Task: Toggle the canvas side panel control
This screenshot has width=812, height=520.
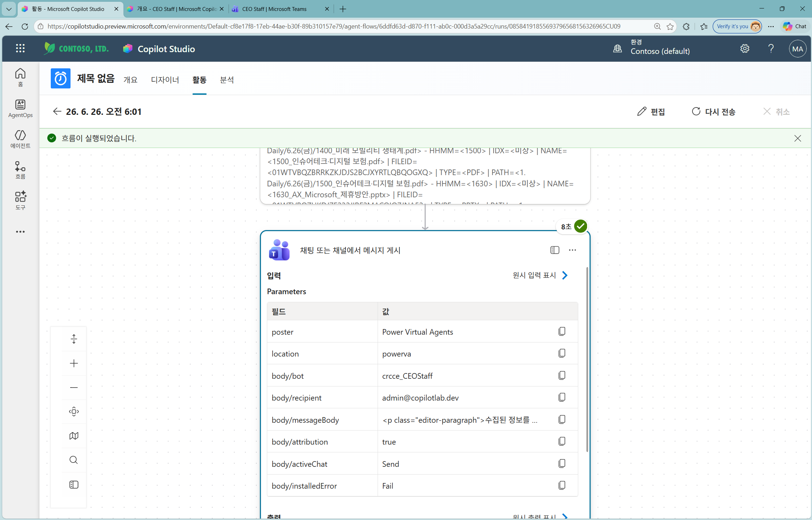Action: tap(74, 485)
